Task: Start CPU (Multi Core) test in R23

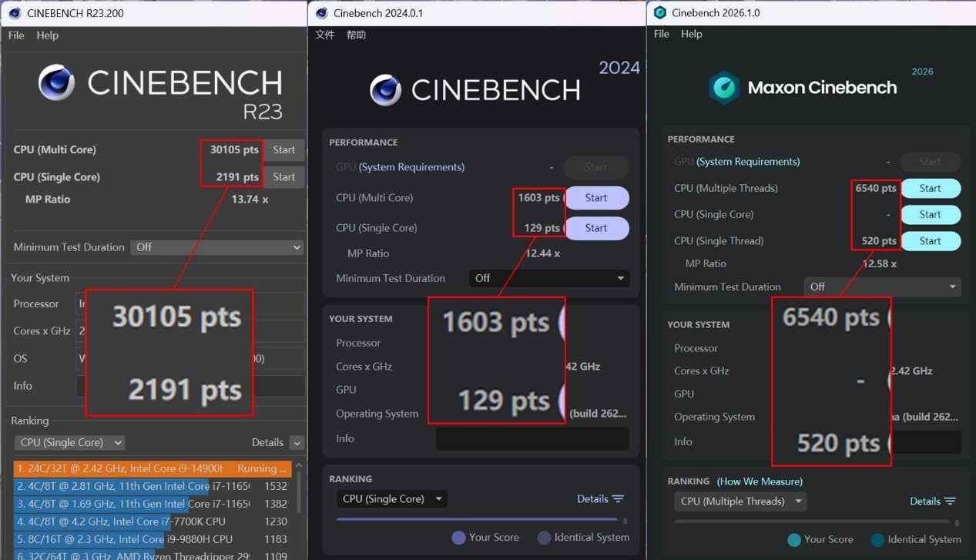Action: pos(283,149)
